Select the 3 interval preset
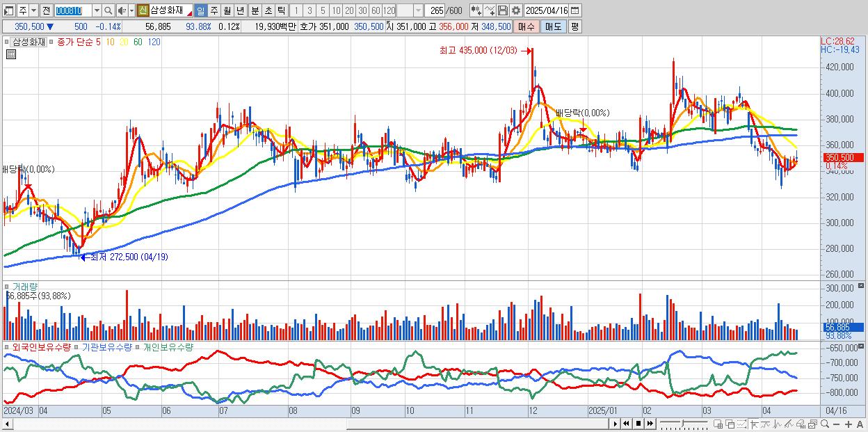 tap(309, 10)
